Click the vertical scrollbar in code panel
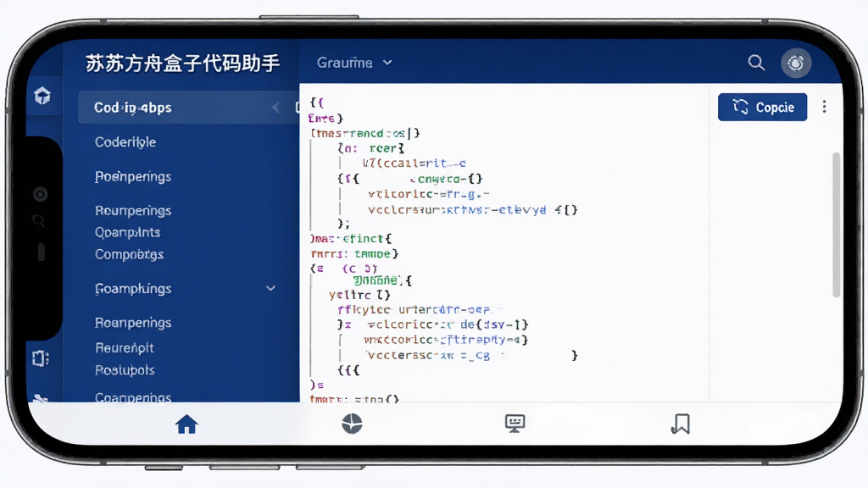This screenshot has height=488, width=868. [837, 225]
